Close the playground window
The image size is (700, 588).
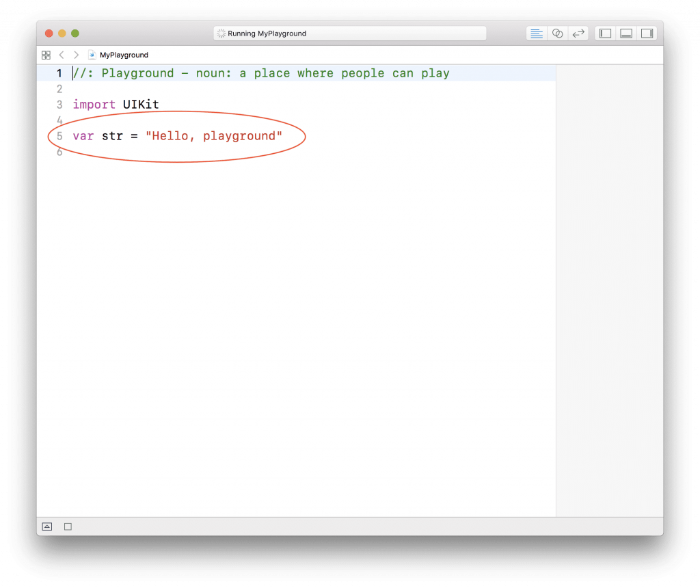[49, 34]
